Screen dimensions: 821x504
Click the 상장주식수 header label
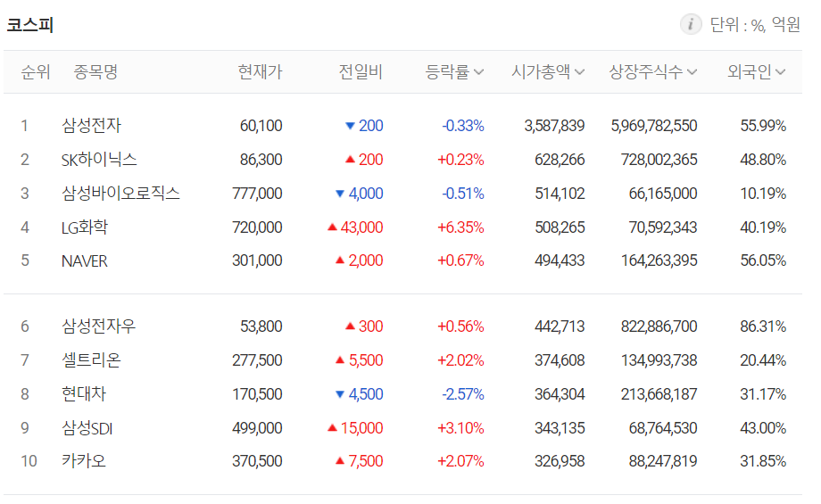(x=645, y=71)
